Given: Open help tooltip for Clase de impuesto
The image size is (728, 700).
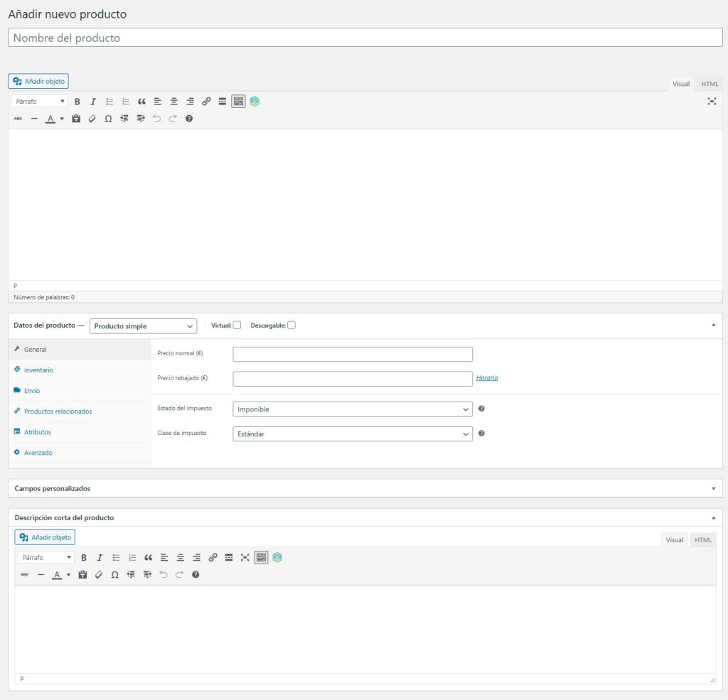Looking at the screenshot, I should click(481, 433).
